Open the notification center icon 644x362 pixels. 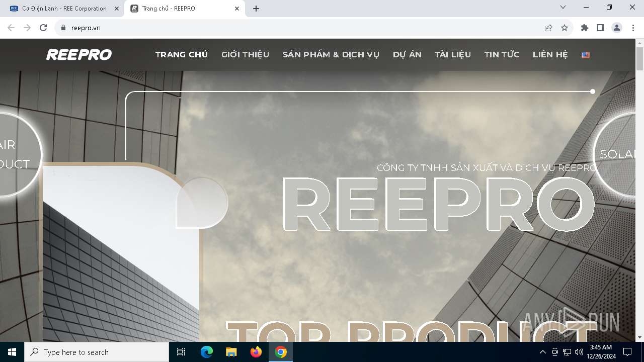pyautogui.click(x=627, y=352)
